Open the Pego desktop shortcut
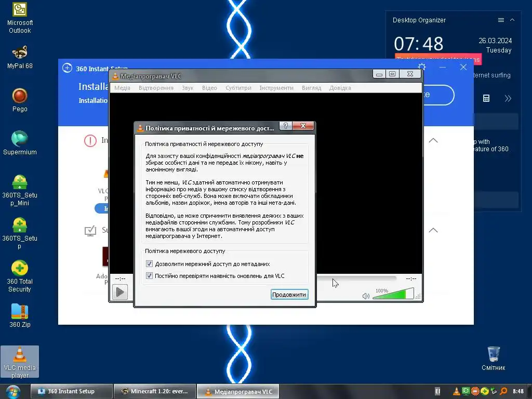This screenshot has width=532, height=399. tap(20, 100)
